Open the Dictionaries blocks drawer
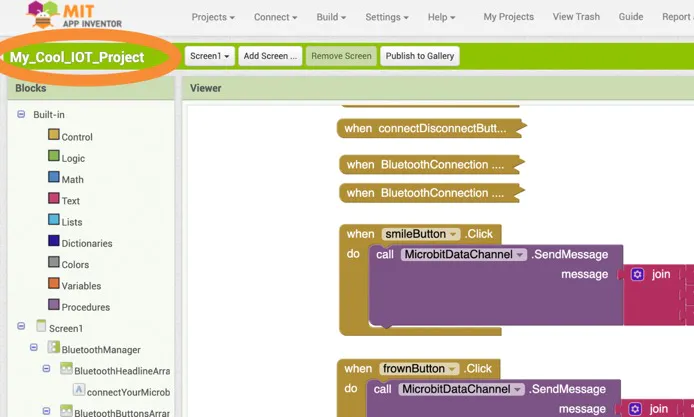The height and width of the screenshot is (417, 694). point(80,242)
